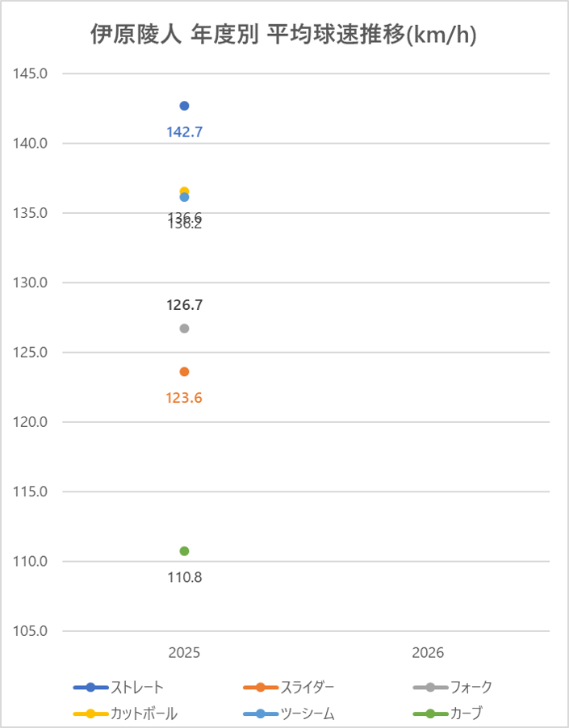Click the カーブ legend entry
This screenshot has width=569, height=728.
448,713
